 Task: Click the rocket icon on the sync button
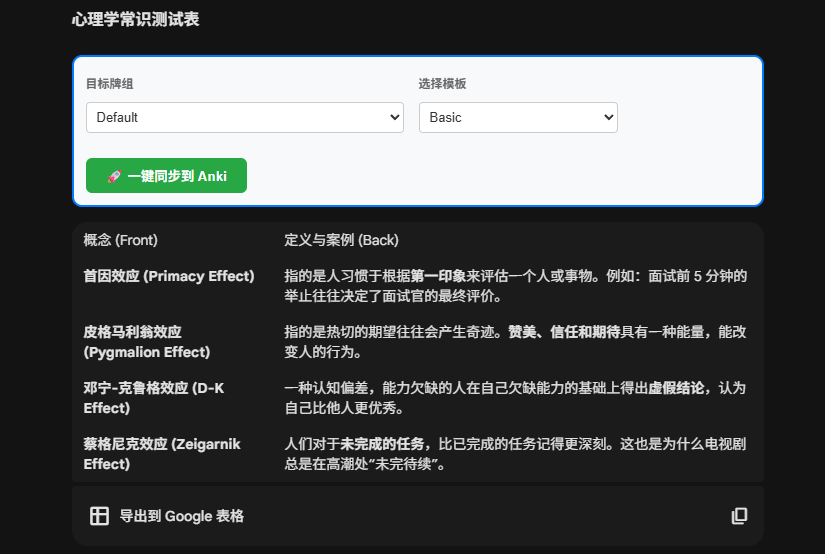[x=114, y=176]
